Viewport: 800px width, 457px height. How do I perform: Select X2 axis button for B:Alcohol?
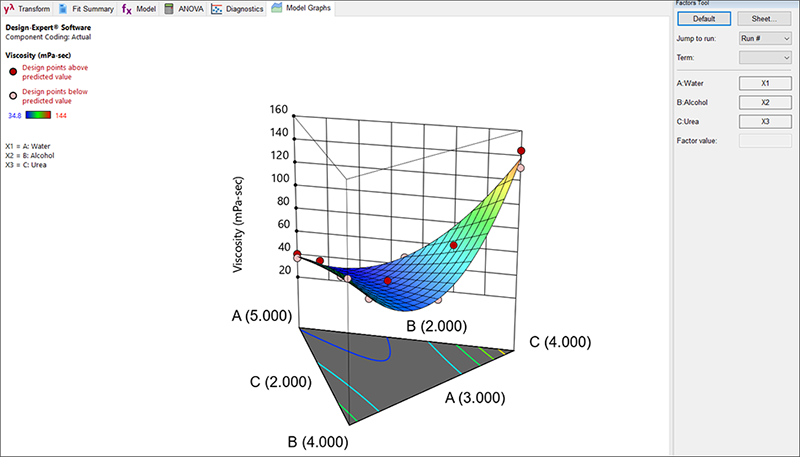tap(765, 103)
